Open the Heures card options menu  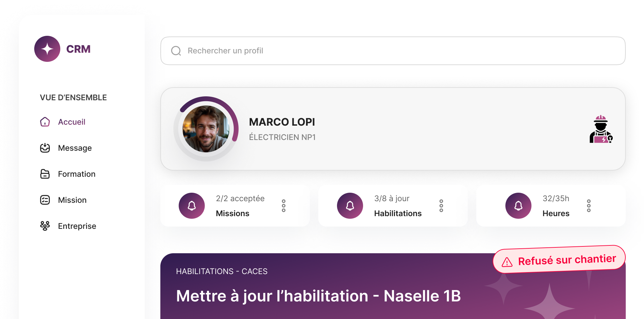pyautogui.click(x=589, y=206)
